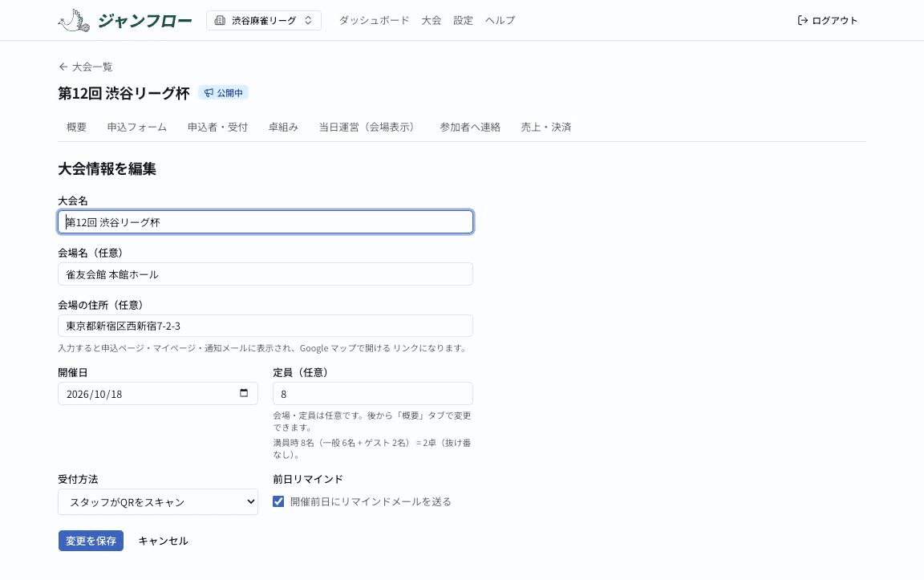The width and height of the screenshot is (924, 580).
Task: Focus the 大会名 input field
Action: click(265, 222)
